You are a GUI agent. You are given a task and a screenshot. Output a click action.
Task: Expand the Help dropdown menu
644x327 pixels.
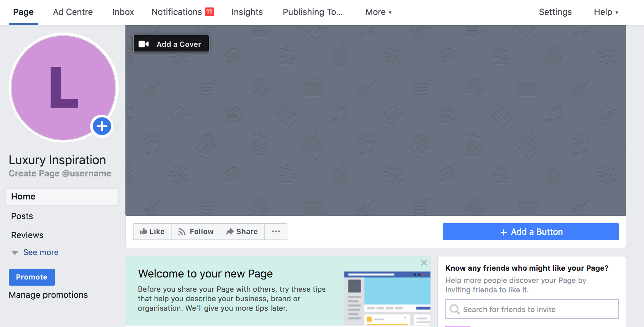tap(606, 12)
